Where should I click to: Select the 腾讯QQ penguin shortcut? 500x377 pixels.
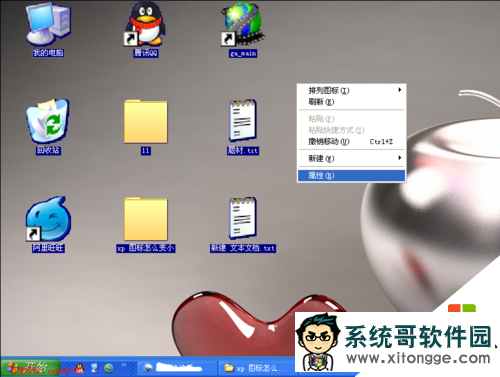click(145, 24)
